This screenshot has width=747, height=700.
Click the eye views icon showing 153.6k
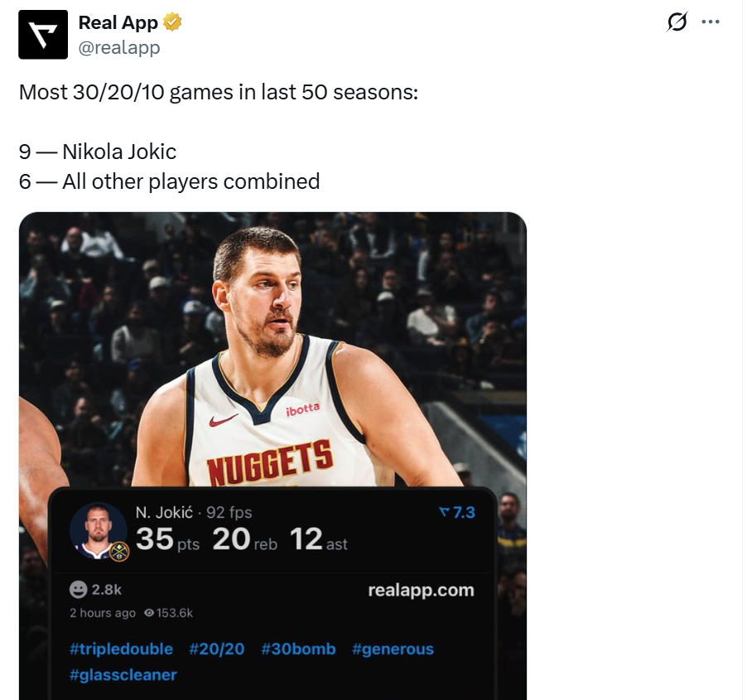(x=149, y=613)
